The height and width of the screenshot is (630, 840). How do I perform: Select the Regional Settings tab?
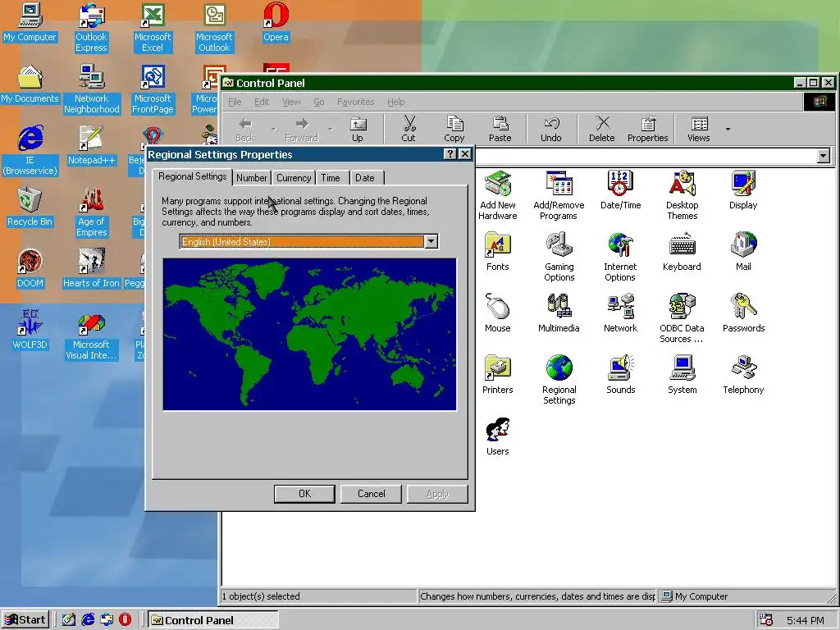click(x=192, y=177)
